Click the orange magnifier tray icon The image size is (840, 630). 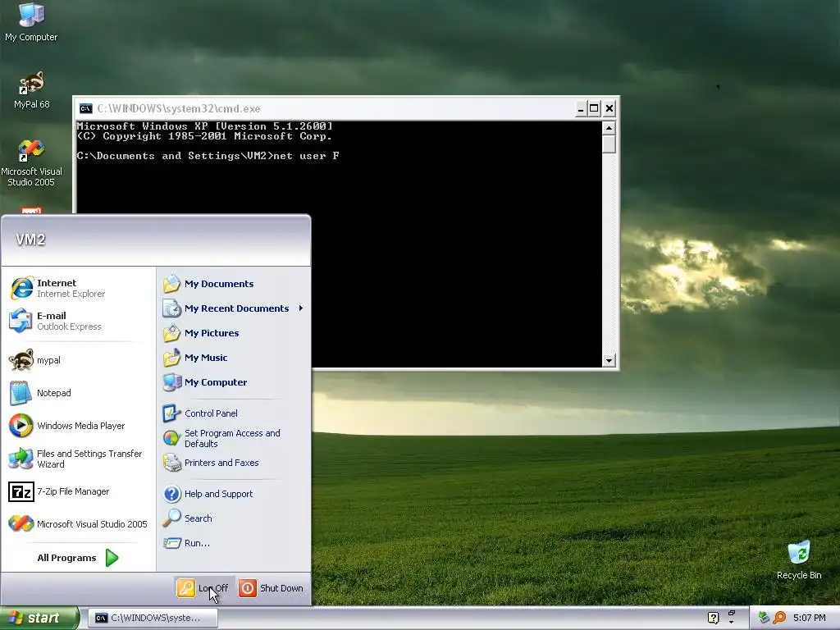click(x=779, y=618)
